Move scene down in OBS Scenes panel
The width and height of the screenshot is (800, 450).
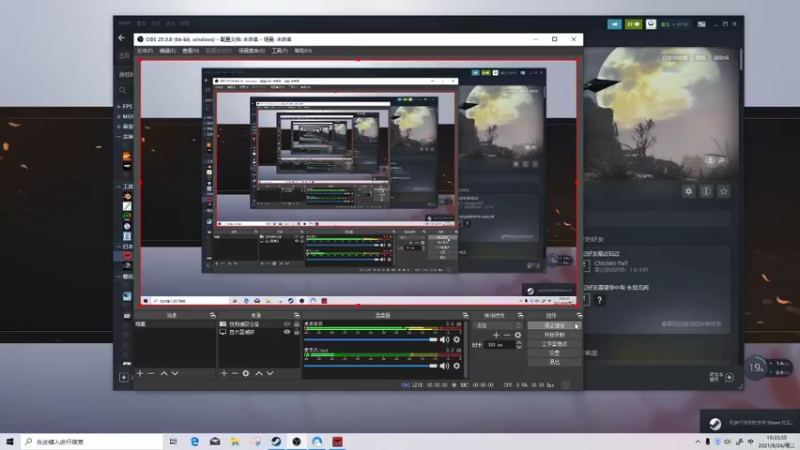click(x=175, y=373)
